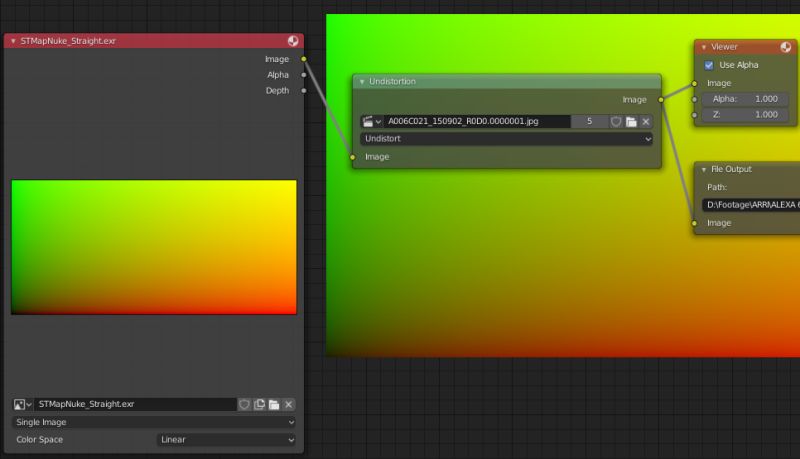The image size is (800, 459).
Task: Click the Viewer Alpha input socket
Action: pyautogui.click(x=694, y=99)
